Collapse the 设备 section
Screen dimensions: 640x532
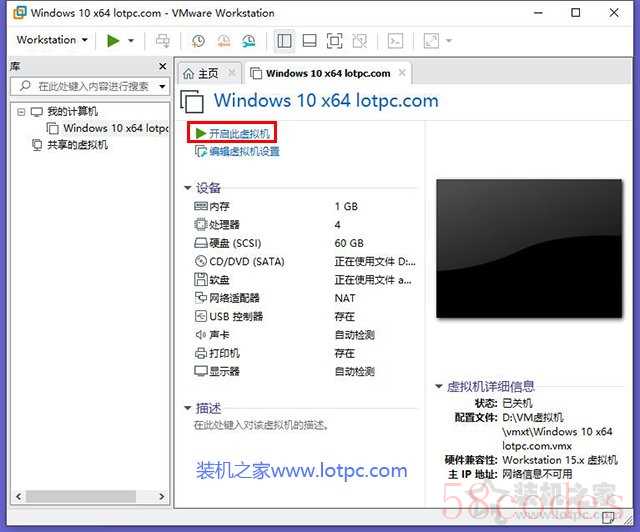pyautogui.click(x=188, y=188)
